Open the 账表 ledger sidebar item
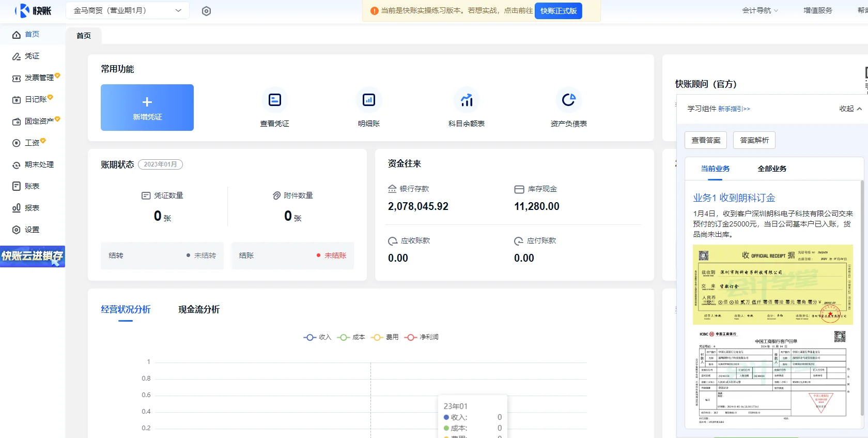 point(32,186)
